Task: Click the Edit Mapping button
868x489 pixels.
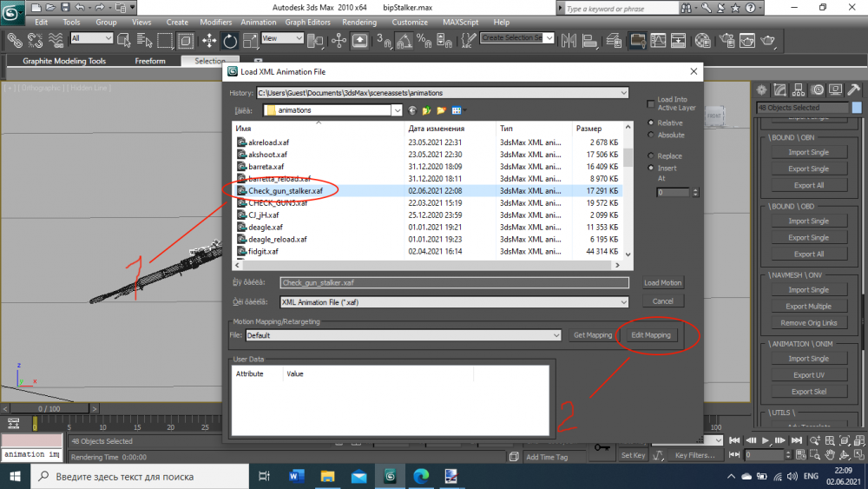Action: pyautogui.click(x=651, y=335)
